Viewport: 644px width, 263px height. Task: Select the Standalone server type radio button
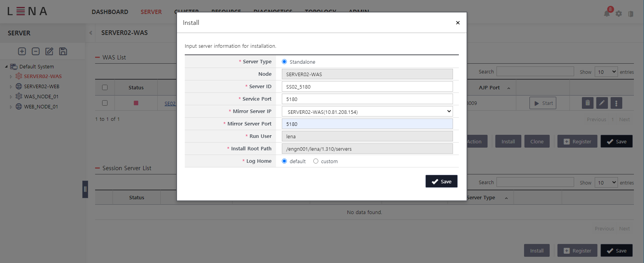click(x=285, y=62)
